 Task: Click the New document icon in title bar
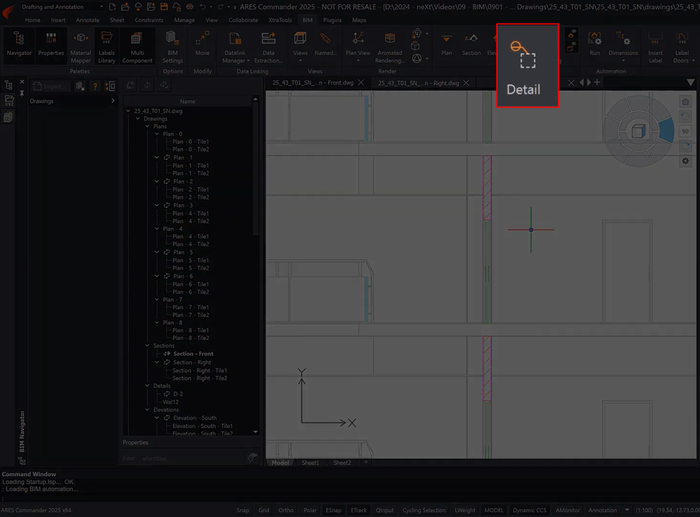112,7
